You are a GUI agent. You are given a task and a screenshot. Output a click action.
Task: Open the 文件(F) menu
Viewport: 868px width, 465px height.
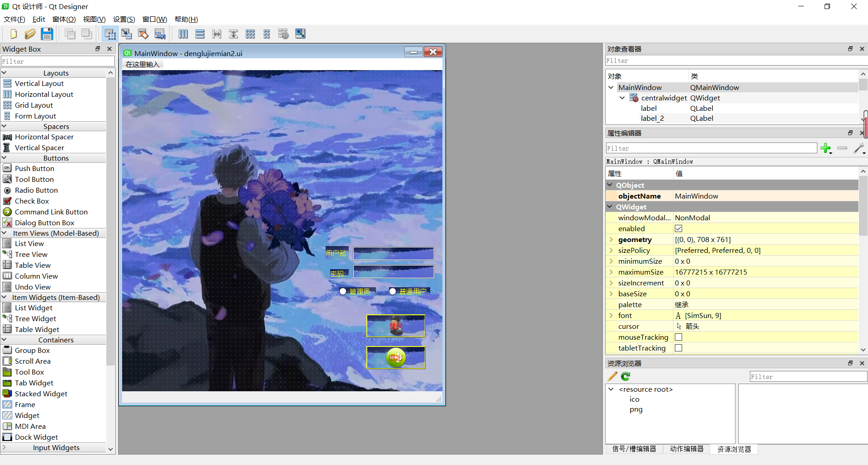point(14,19)
